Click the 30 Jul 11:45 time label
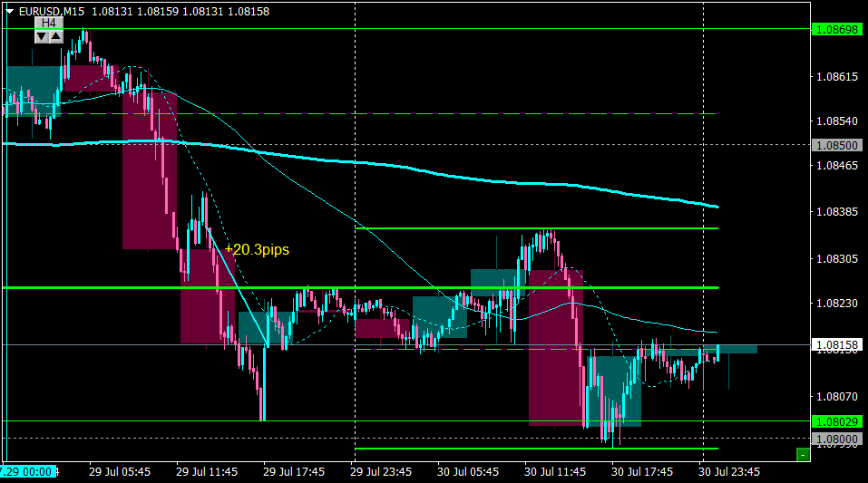868x483 pixels. (555, 472)
